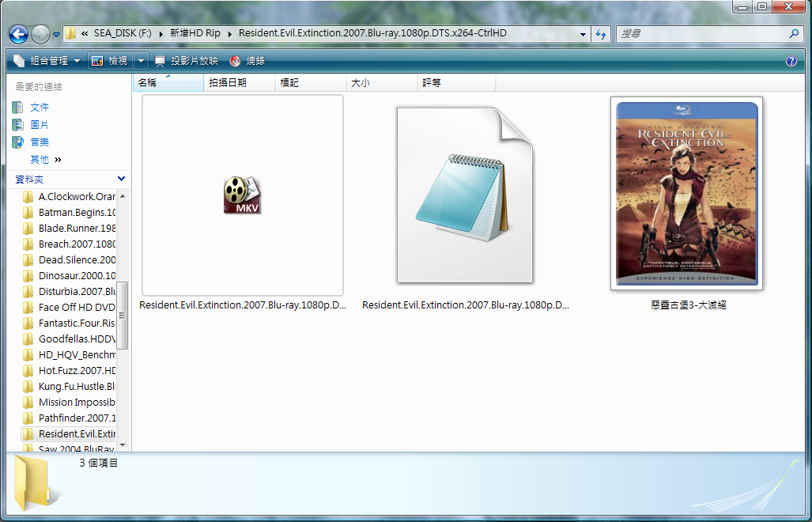812x522 pixels.
Task: Click the 檢視 (Views) button
Action: (109, 61)
